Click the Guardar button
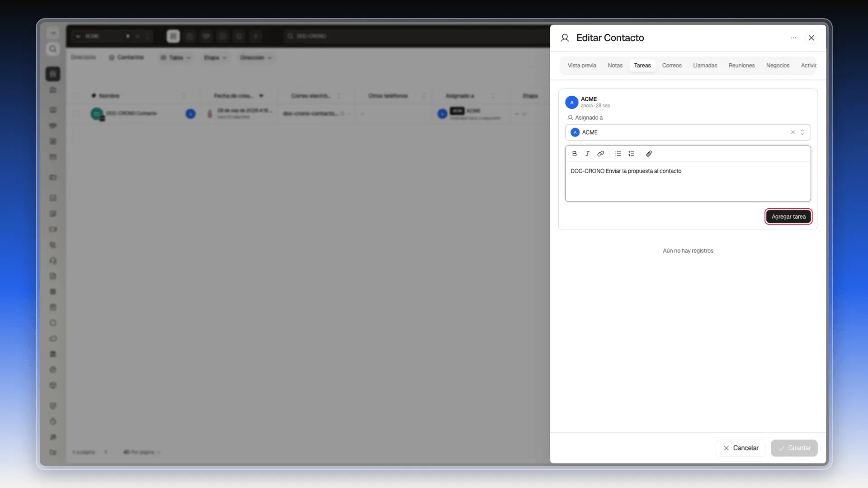The image size is (868, 488). [794, 448]
